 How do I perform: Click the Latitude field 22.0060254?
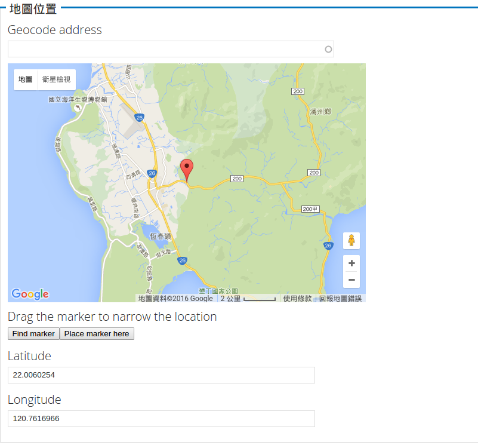tap(161, 375)
